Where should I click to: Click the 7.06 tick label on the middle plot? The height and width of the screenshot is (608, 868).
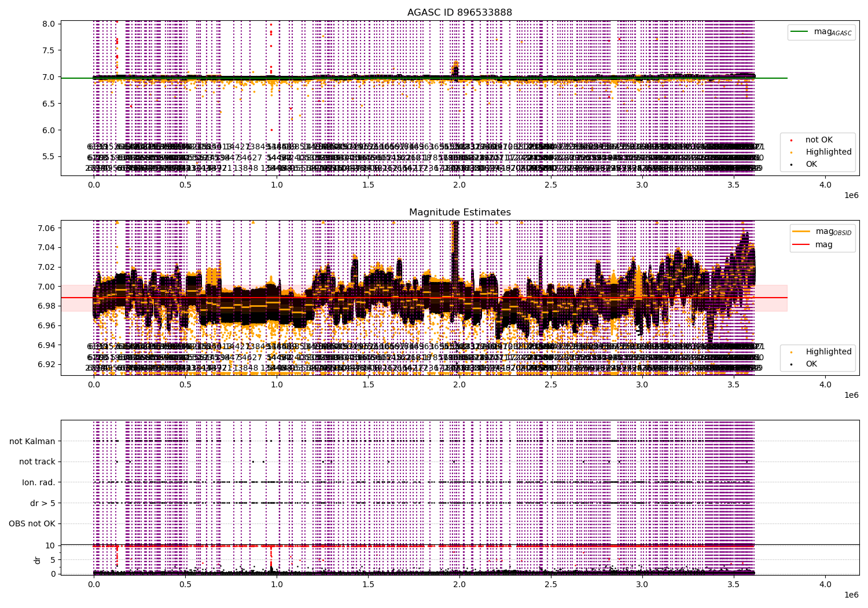[x=45, y=228]
